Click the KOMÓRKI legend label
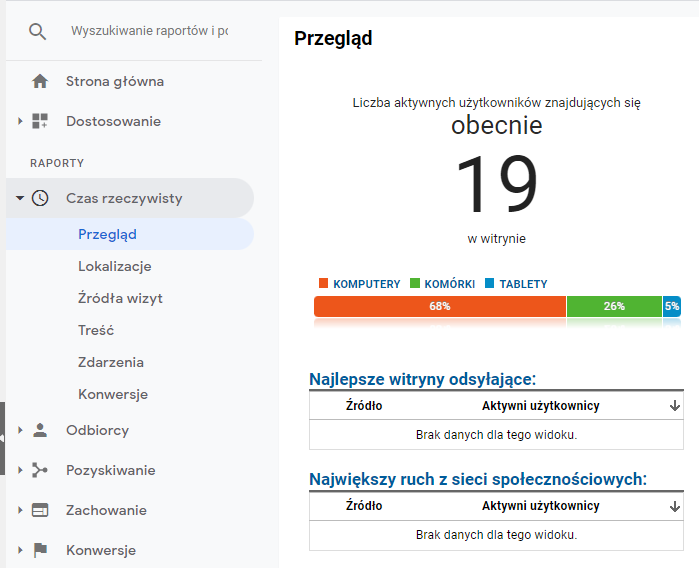Viewport: 699px width, 568px height. click(x=449, y=284)
